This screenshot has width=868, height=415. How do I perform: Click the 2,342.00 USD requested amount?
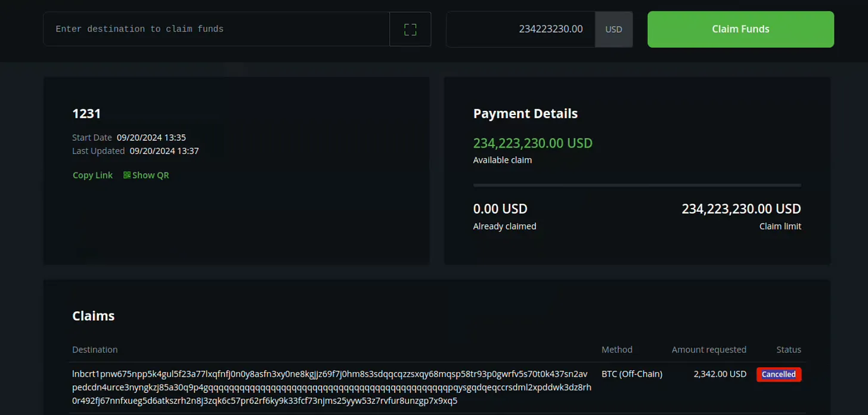click(720, 374)
